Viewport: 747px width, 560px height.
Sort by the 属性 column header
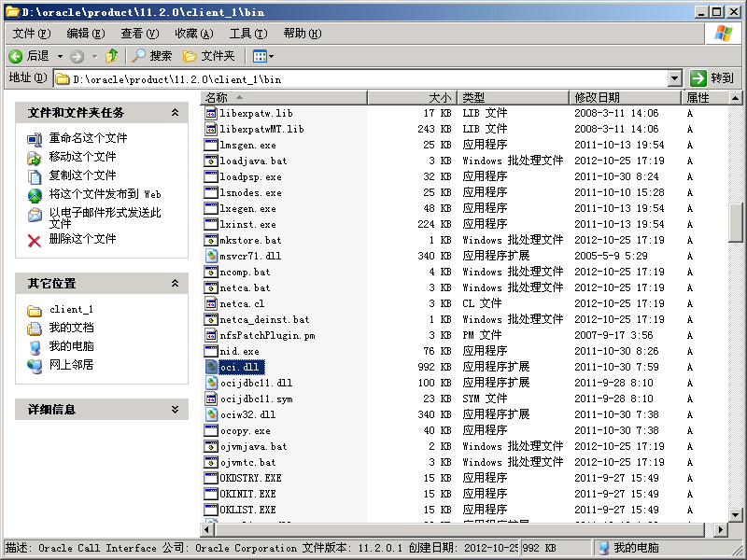click(705, 98)
